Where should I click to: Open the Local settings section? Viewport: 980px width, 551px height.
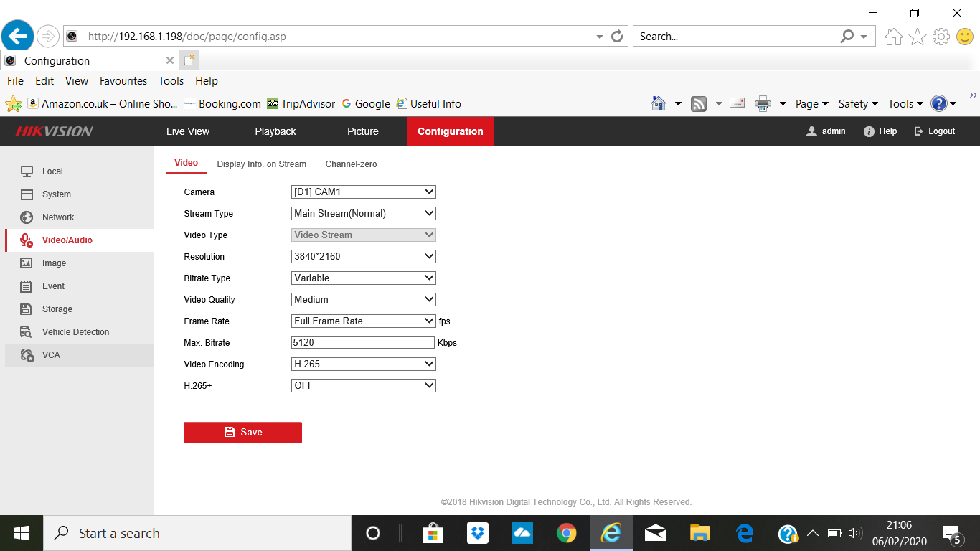(52, 171)
